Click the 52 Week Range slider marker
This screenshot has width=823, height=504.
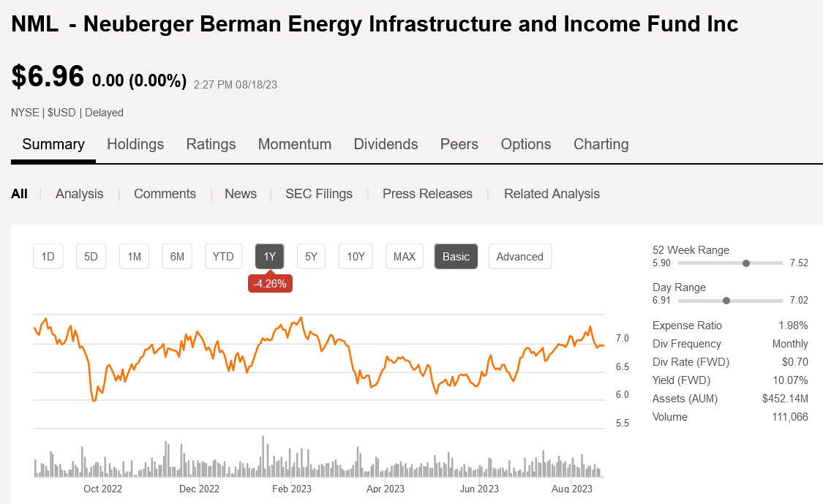[746, 263]
